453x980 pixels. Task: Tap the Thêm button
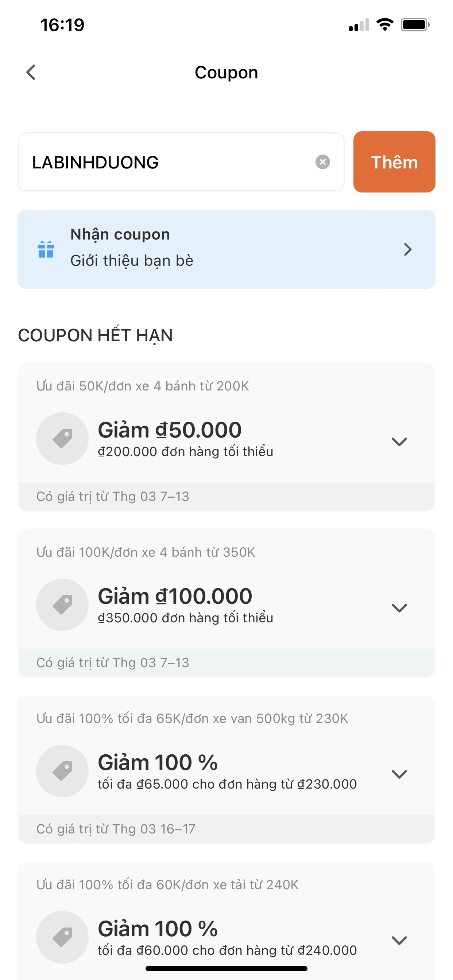pyautogui.click(x=394, y=162)
